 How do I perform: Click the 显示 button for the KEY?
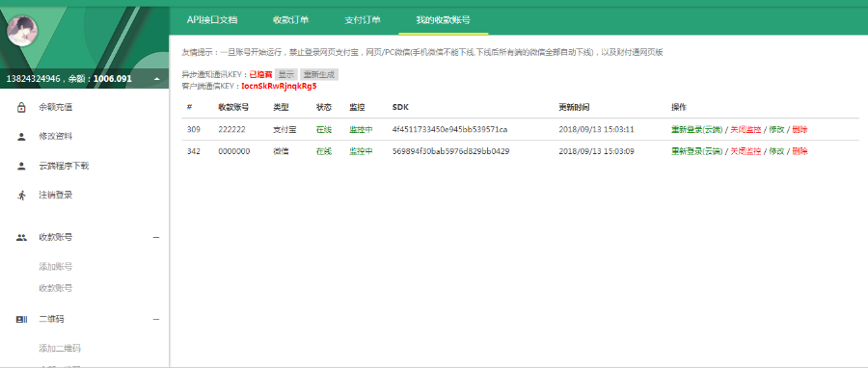pyautogui.click(x=286, y=74)
